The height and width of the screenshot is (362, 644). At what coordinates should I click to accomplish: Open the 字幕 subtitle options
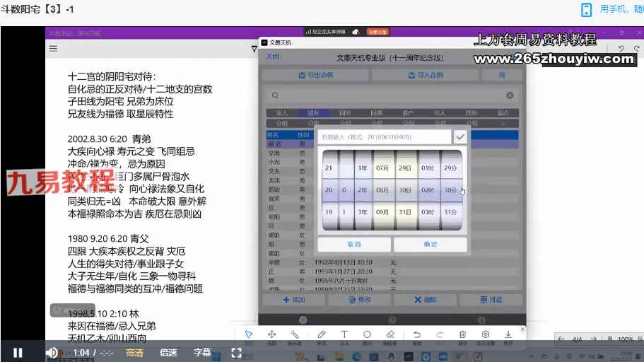(202, 352)
